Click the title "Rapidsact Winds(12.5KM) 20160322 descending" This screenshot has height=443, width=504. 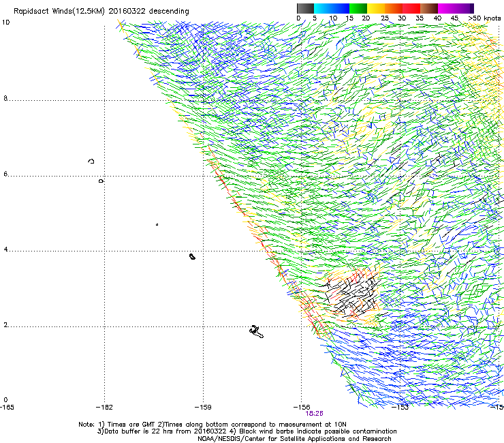tap(101, 12)
